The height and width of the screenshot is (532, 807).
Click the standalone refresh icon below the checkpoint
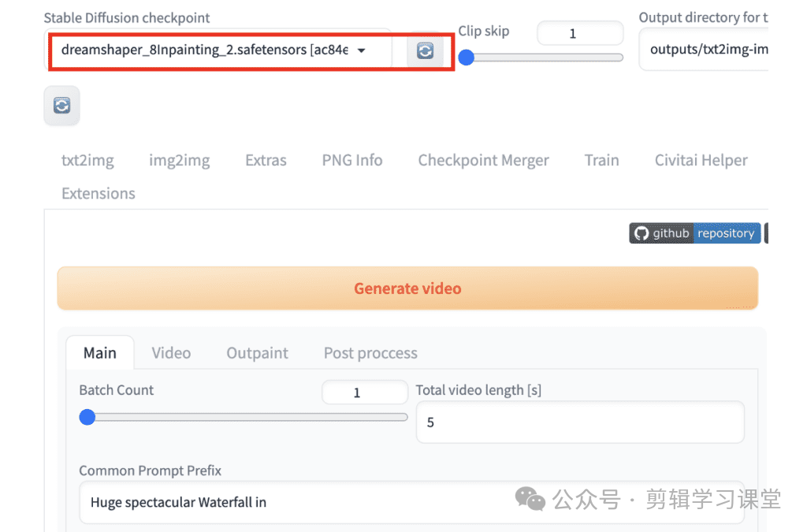click(x=61, y=106)
